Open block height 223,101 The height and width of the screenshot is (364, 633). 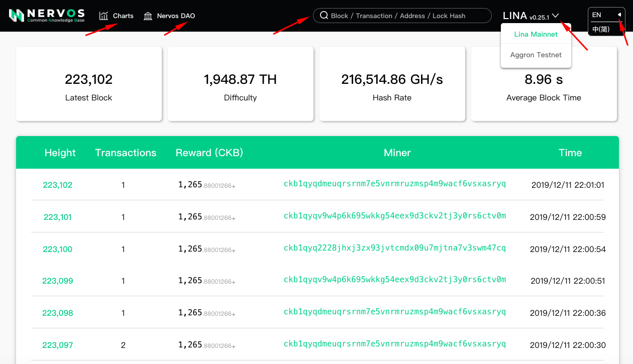[x=58, y=217]
